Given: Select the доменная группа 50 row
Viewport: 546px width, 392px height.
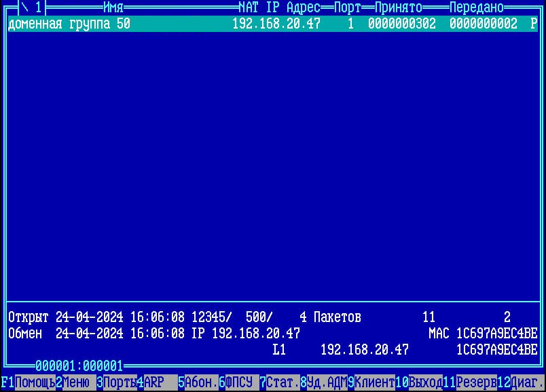Looking at the screenshot, I should click(x=272, y=24).
